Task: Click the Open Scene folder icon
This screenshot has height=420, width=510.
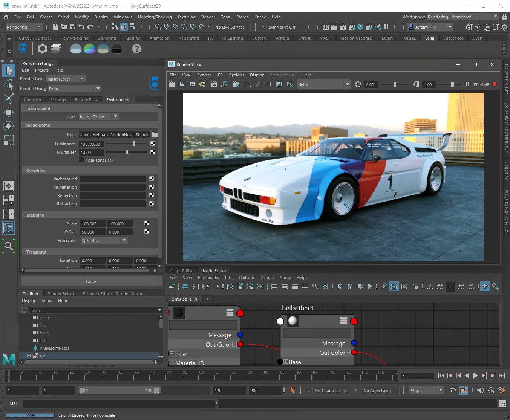Action: pyautogui.click(x=64, y=27)
